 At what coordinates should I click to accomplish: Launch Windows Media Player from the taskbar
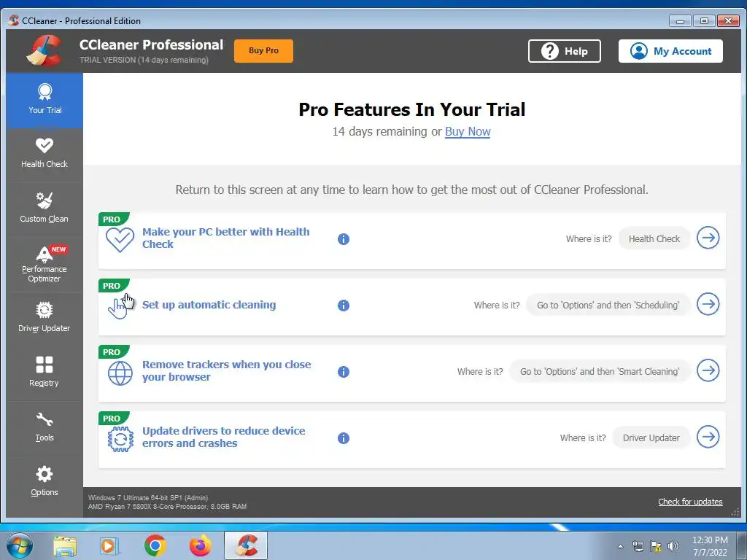coord(109,545)
